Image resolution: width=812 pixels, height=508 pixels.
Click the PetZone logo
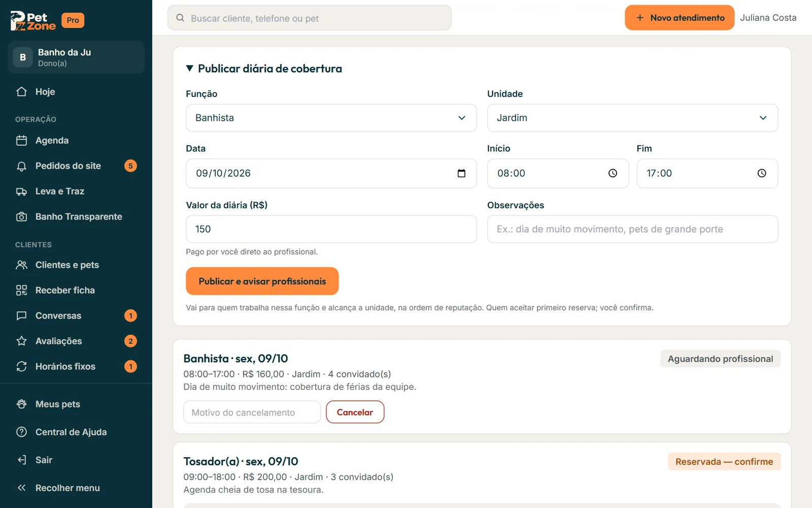33,21
